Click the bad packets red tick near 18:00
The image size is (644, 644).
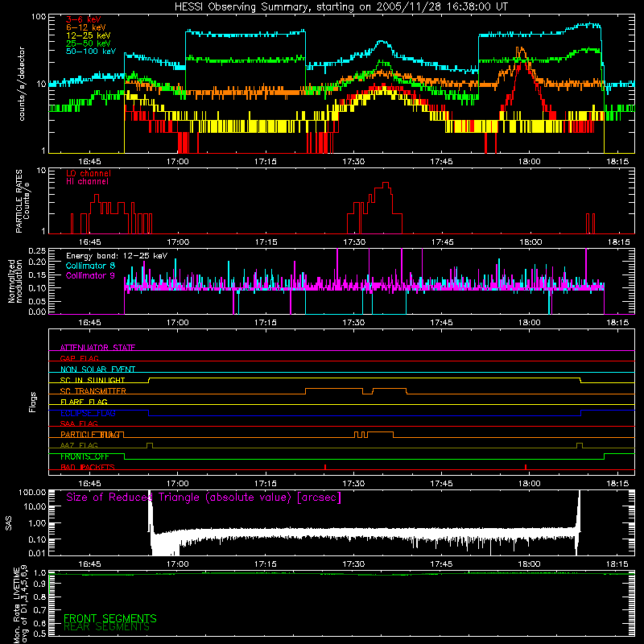pyautogui.click(x=526, y=467)
